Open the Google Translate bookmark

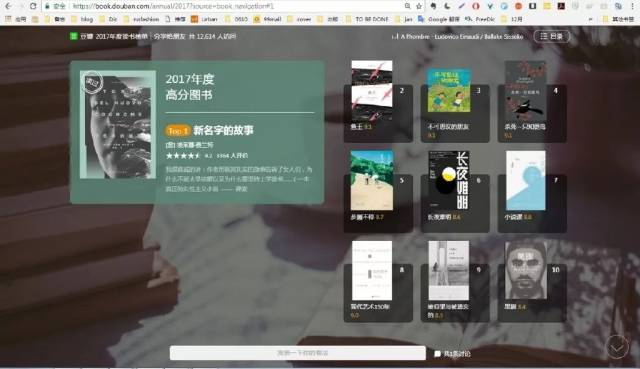tap(439, 19)
